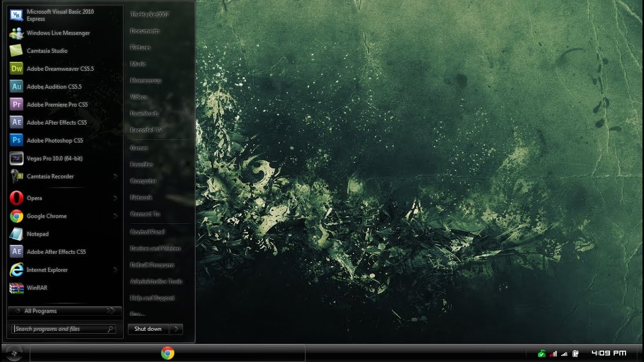Launch Camtasia Recorder icon
The width and height of the screenshot is (644, 362).
[x=17, y=176]
